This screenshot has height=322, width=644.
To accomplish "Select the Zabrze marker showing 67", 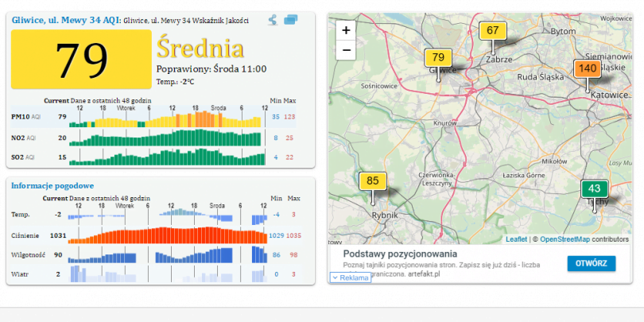I will click(x=493, y=31).
